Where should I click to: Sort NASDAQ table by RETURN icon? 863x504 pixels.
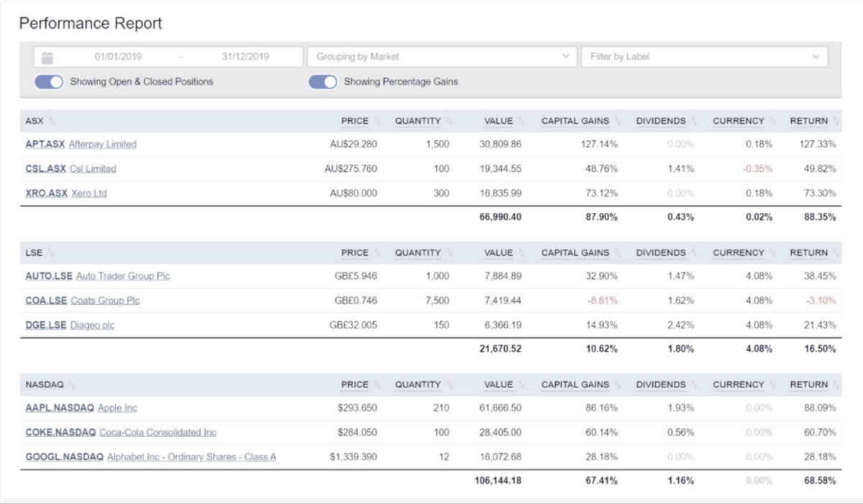tap(836, 385)
